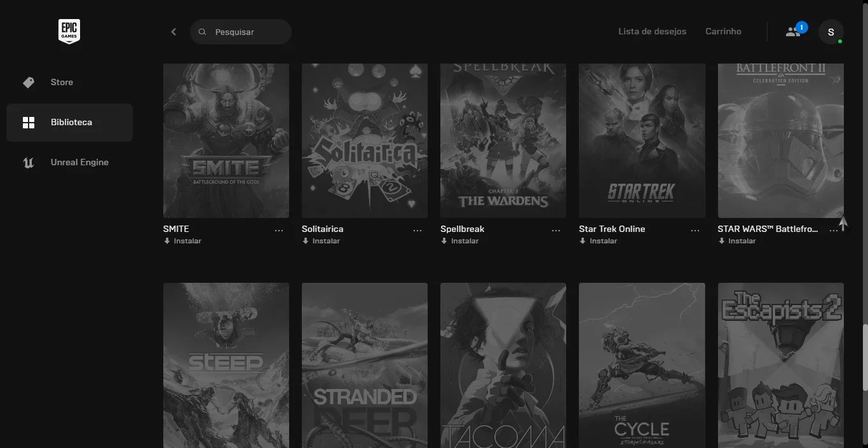Open the Carrinho link
The height and width of the screenshot is (448, 868).
pyautogui.click(x=723, y=31)
